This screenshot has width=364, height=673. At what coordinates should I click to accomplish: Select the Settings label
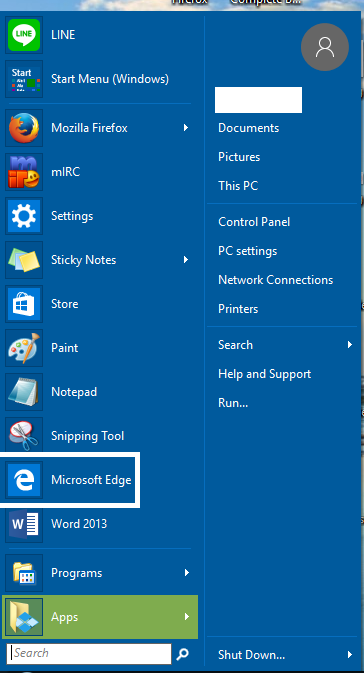[72, 216]
